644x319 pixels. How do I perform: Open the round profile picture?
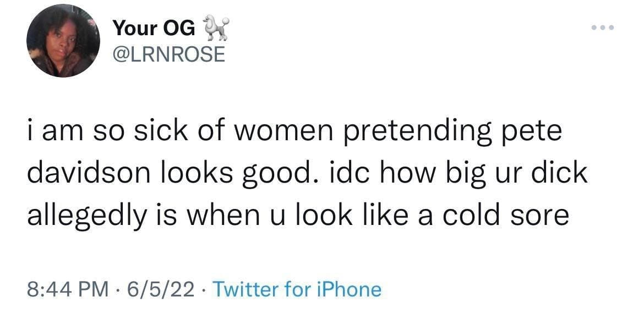(63, 41)
